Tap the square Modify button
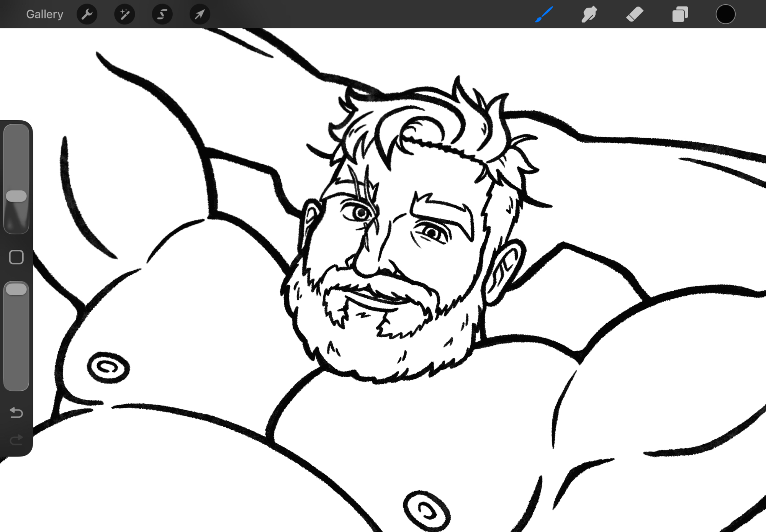Screen dimensions: 766x532 coord(16,257)
